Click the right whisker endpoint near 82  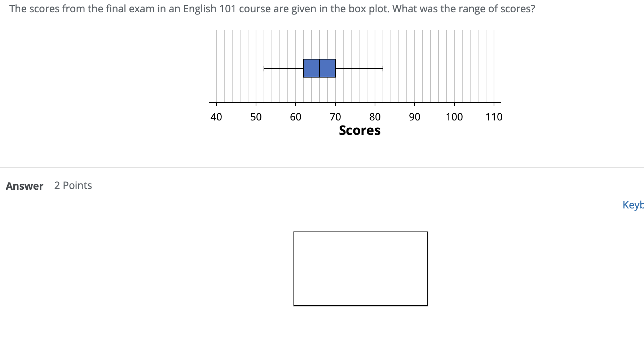coord(382,68)
